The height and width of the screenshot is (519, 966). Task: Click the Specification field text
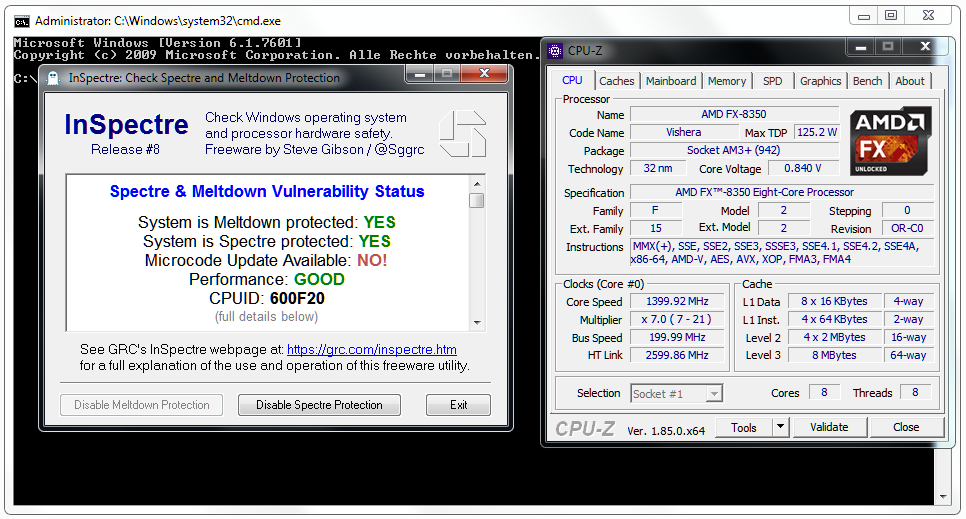tap(782, 192)
